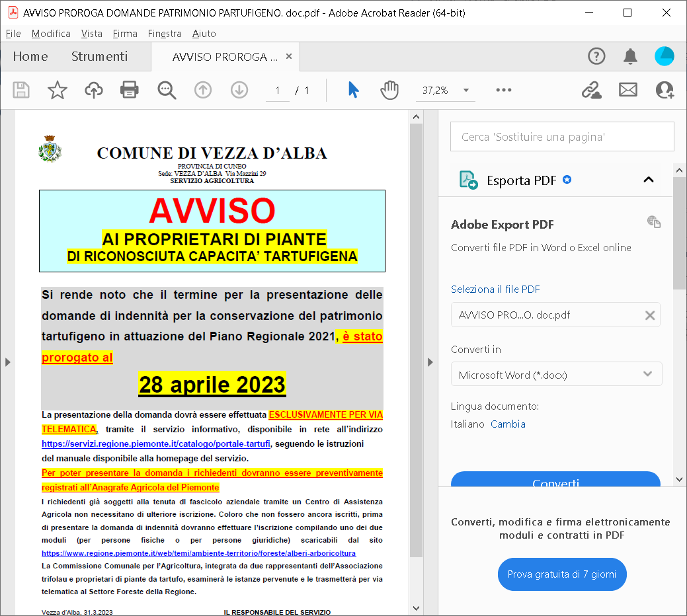Screen dimensions: 687x616
Task: Expand the left navigation pane arrow
Action: [7, 362]
